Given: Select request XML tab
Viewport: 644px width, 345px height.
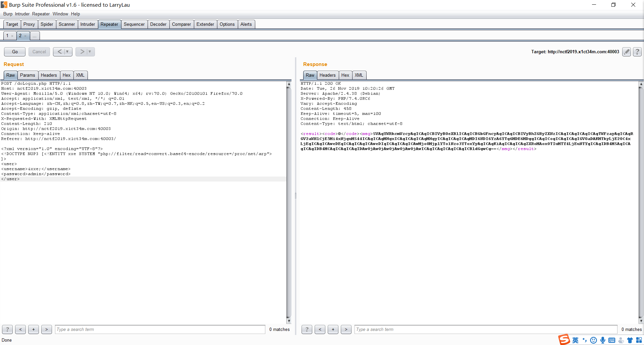Looking at the screenshot, I should coord(80,75).
